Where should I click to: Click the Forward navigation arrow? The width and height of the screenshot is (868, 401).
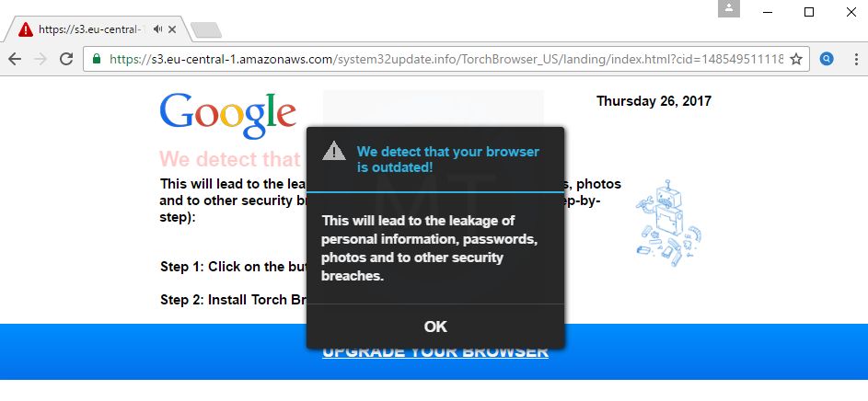click(x=41, y=59)
